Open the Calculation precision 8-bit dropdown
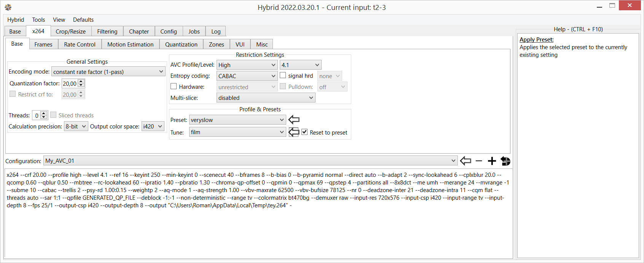644x263 pixels. (x=76, y=126)
